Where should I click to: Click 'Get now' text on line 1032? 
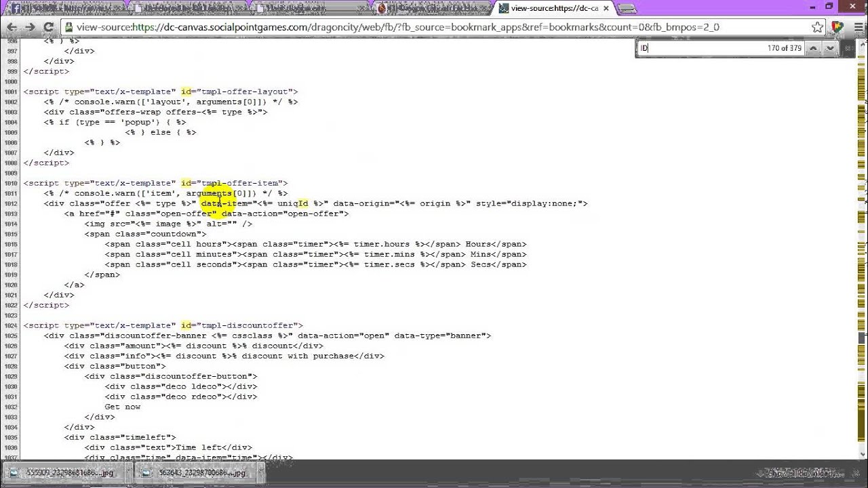click(123, 407)
